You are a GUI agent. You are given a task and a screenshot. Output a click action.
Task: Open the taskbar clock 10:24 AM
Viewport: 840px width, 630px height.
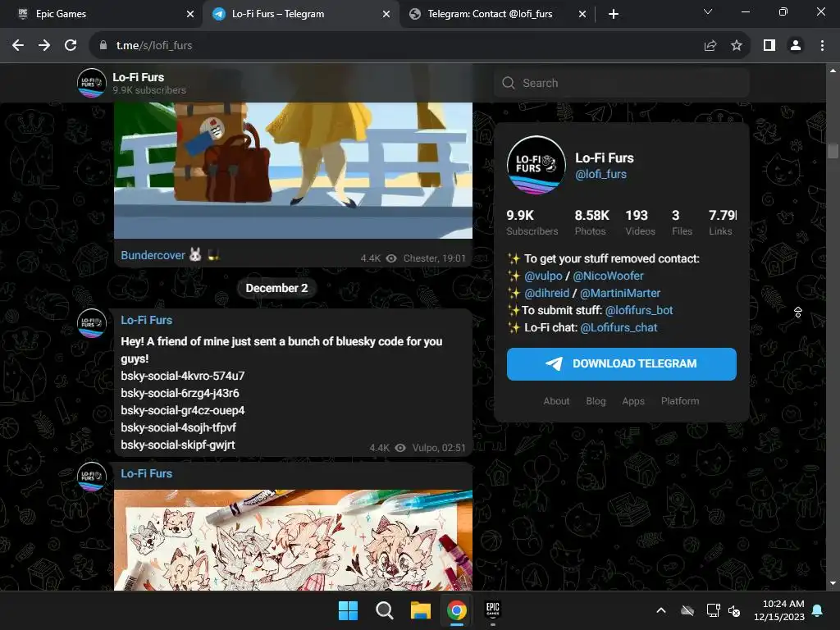pos(779,610)
